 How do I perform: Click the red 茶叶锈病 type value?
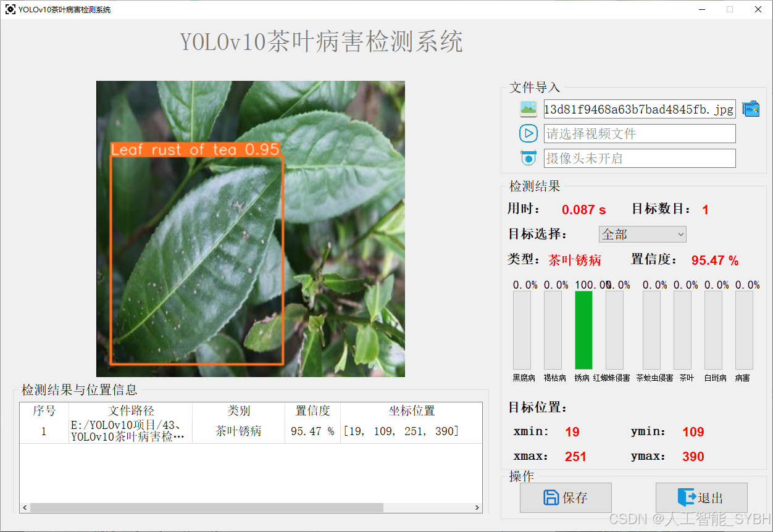(x=575, y=260)
